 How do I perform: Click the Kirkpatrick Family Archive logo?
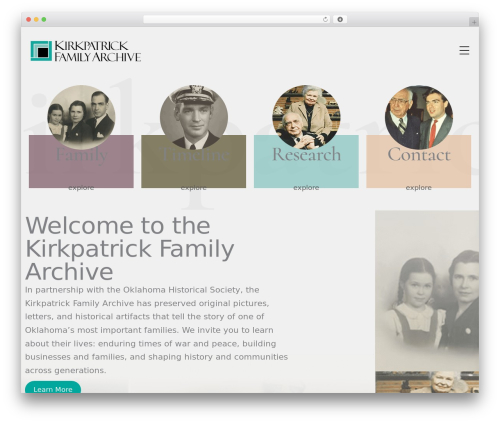point(86,51)
